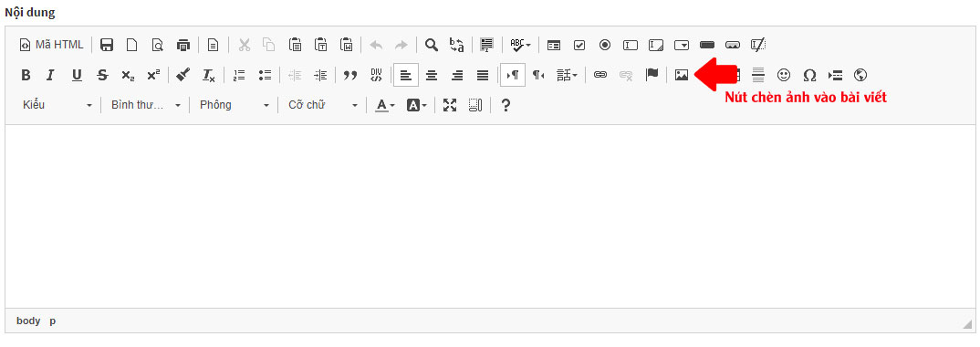The image size is (980, 347).
Task: Open the Kiểu styles dropdown
Action: (57, 105)
